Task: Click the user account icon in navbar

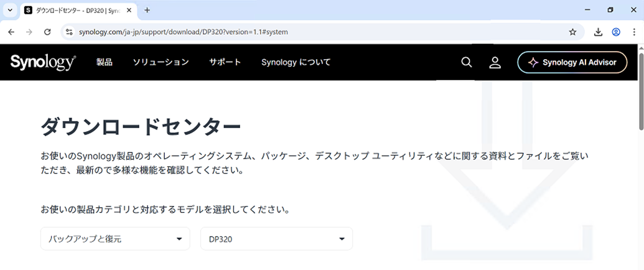Action: 495,62
